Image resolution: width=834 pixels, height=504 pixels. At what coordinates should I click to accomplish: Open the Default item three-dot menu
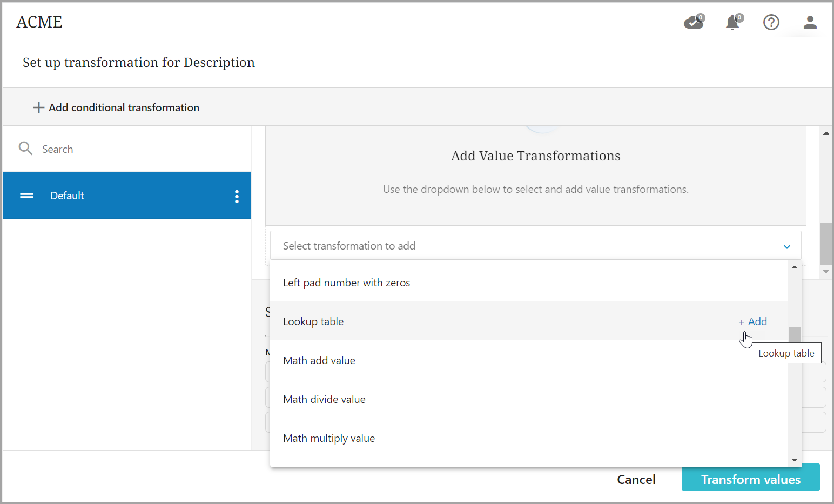[237, 196]
